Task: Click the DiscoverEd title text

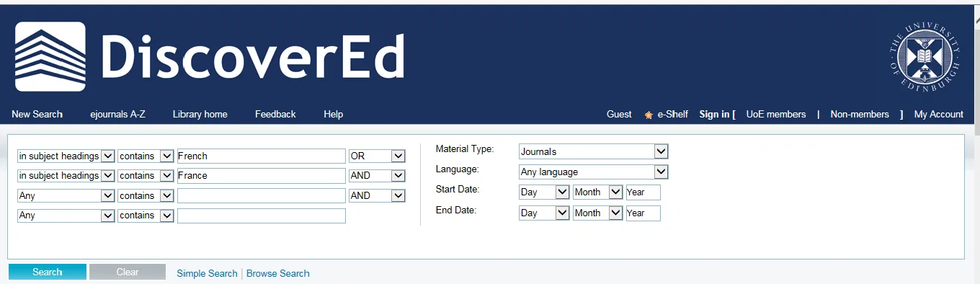Action: (253, 56)
